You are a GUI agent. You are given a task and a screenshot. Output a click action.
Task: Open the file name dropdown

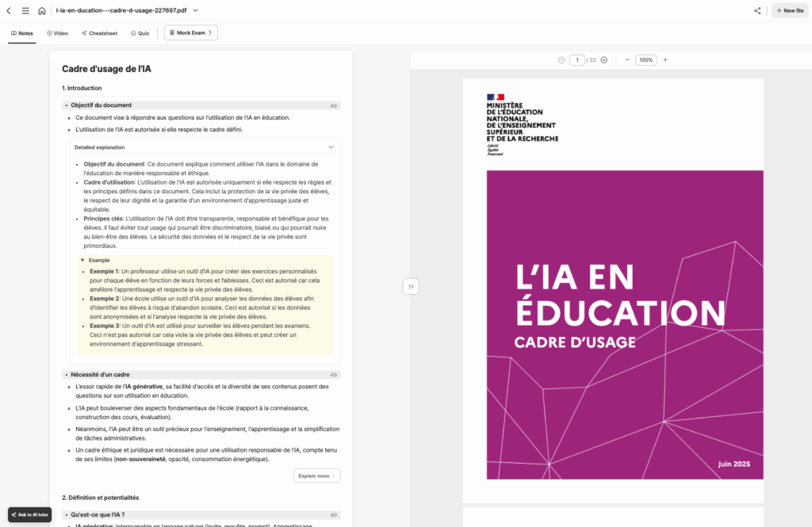click(196, 10)
